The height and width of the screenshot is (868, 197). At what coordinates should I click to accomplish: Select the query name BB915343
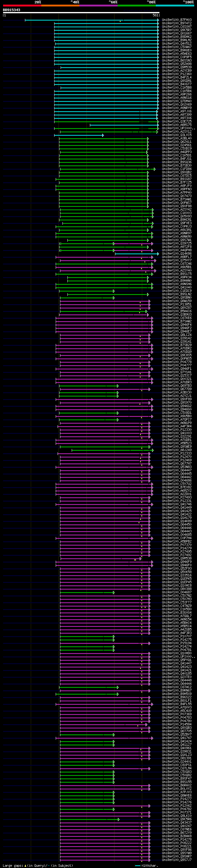11,10
